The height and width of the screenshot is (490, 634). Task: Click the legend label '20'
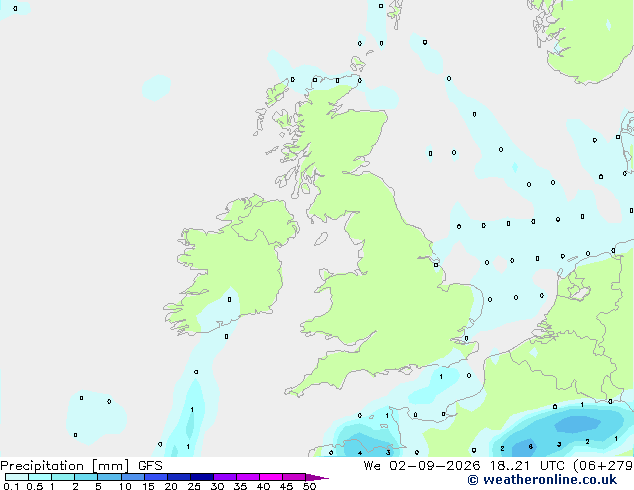(171, 486)
